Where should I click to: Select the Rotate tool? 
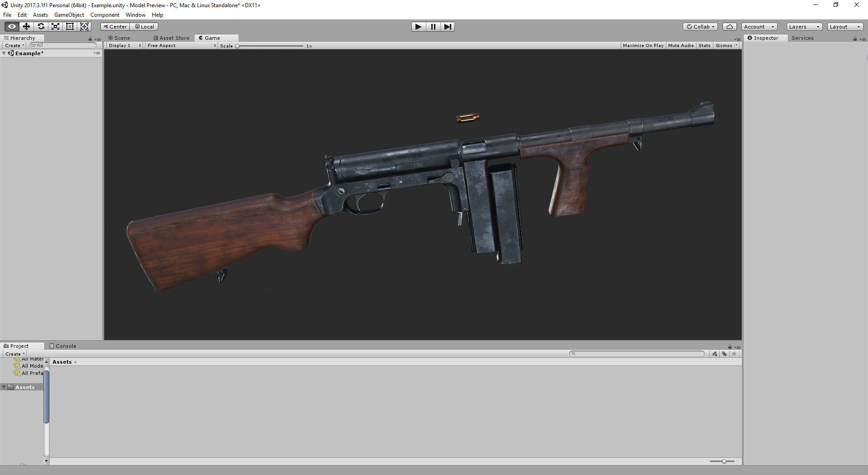click(x=41, y=27)
